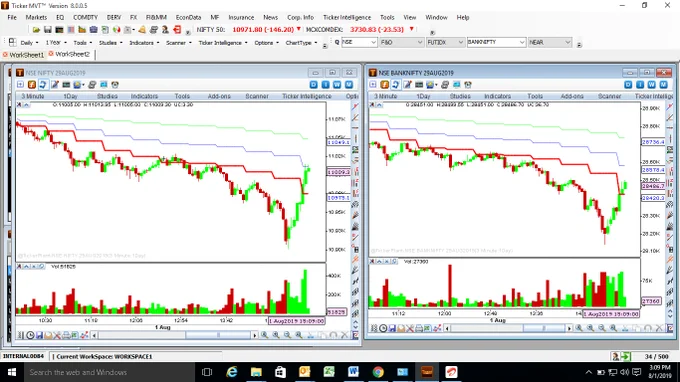Open Tools in BANKNIFTY chart menu
The image size is (680, 382).
(x=535, y=96)
